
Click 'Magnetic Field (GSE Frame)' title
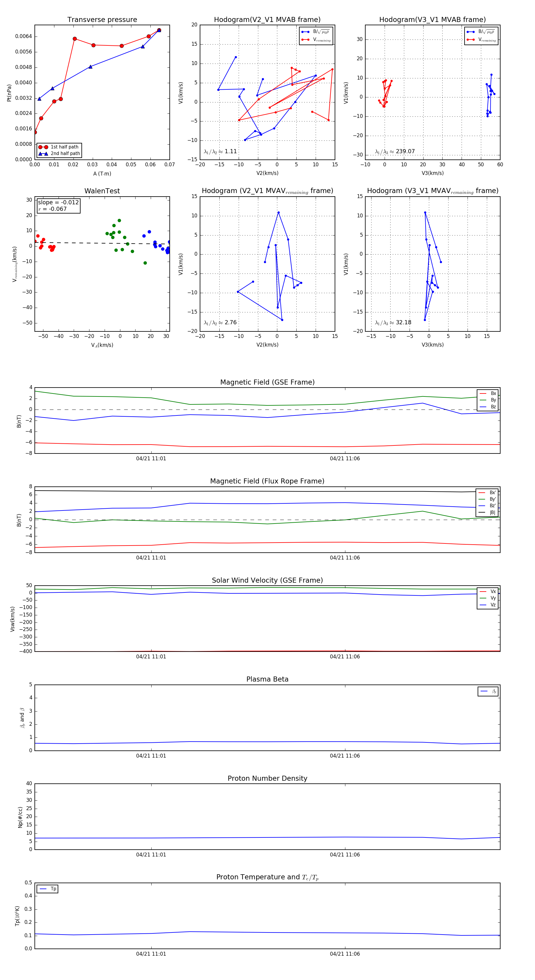coord(267,382)
